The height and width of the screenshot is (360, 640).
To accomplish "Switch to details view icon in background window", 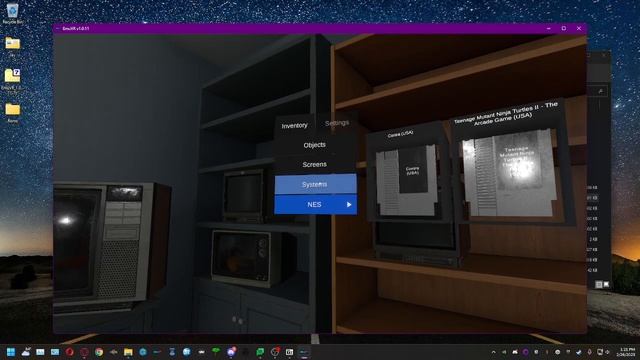I will (599, 284).
